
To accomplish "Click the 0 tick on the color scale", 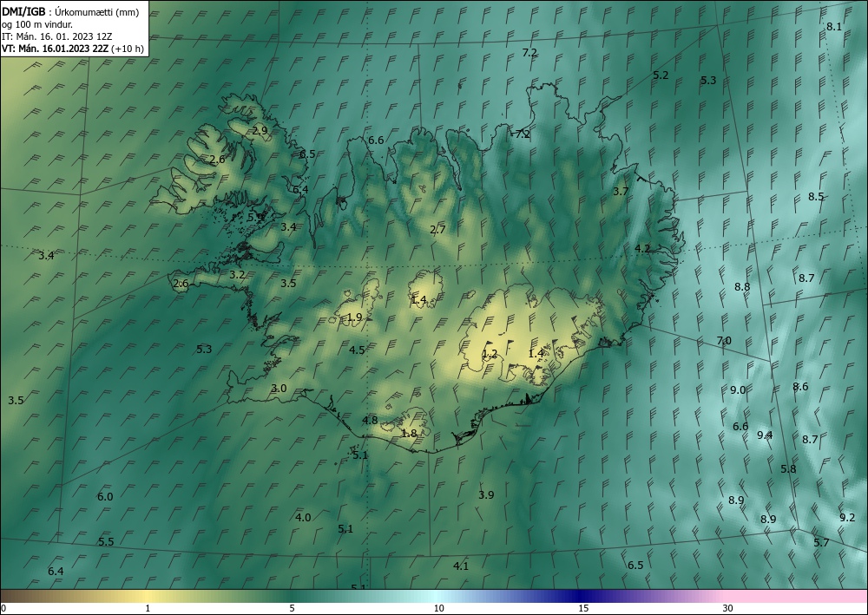I will 3,608.
